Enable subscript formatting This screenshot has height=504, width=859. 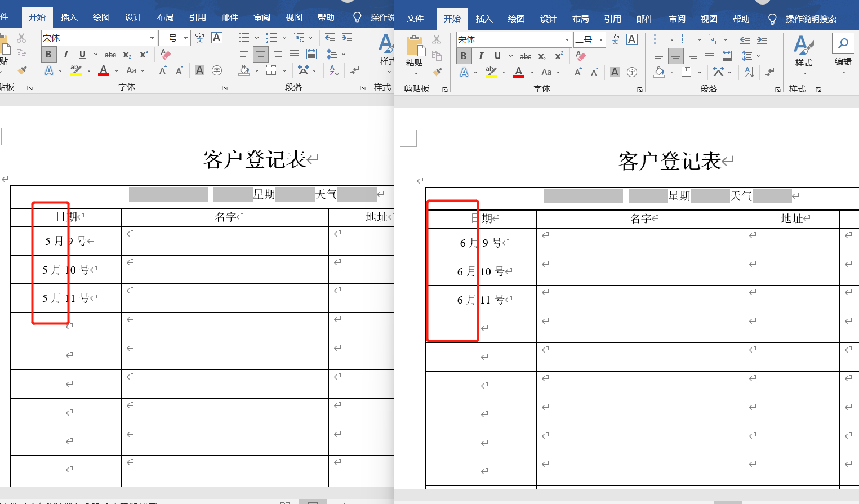[541, 57]
